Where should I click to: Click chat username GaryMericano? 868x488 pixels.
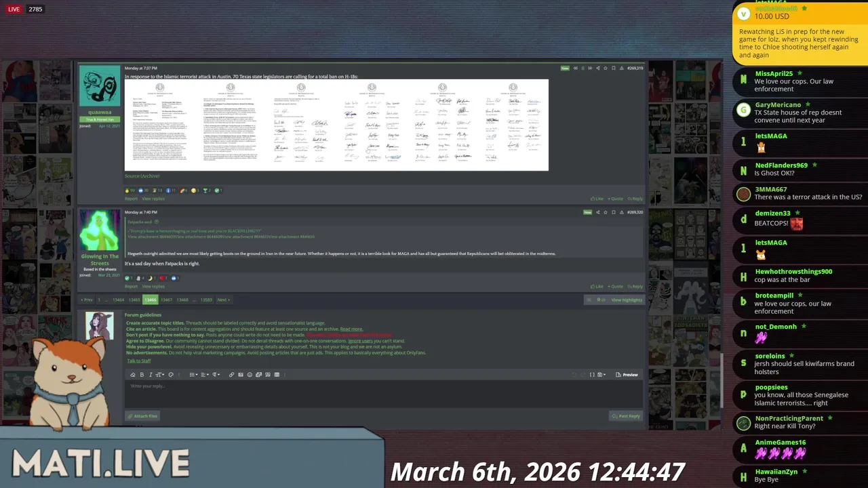[x=778, y=105]
